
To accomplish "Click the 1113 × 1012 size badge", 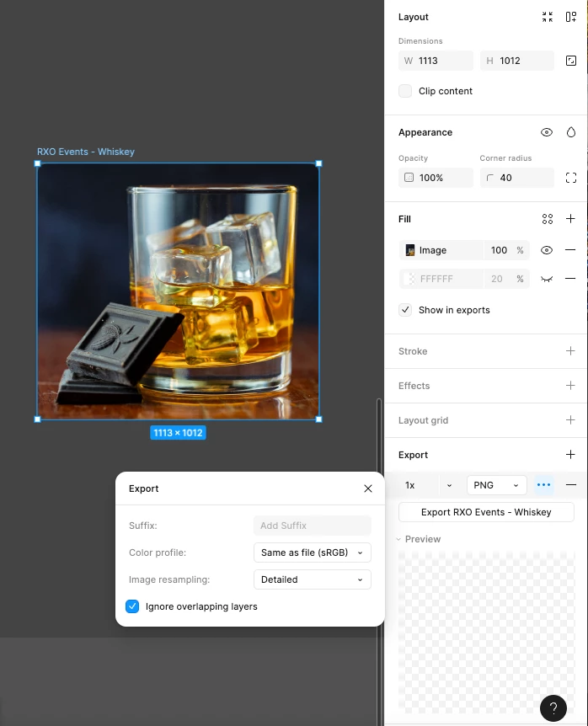I will tap(178, 432).
